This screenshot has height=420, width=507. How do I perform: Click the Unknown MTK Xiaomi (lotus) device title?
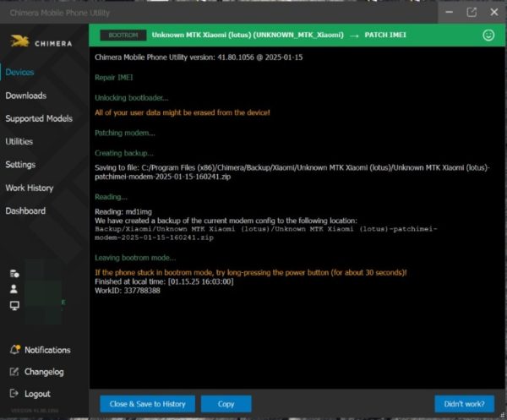[248, 35]
